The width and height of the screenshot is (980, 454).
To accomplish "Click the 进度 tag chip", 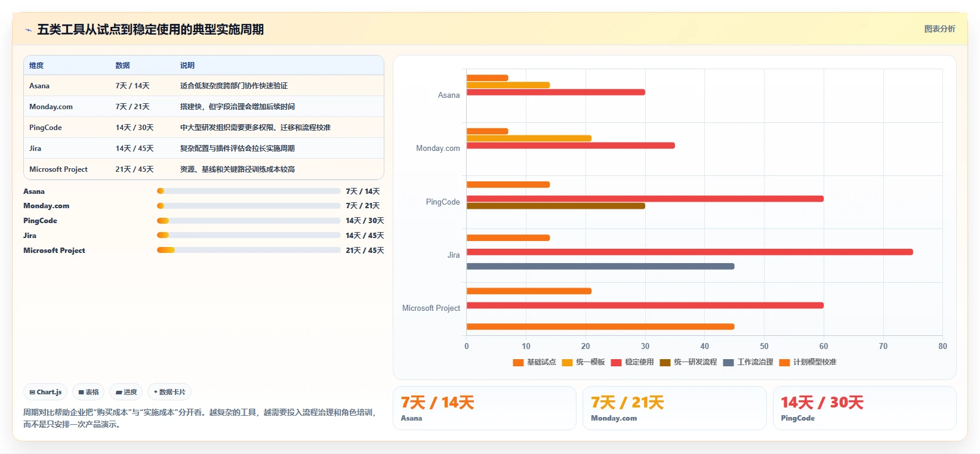I will pos(126,392).
